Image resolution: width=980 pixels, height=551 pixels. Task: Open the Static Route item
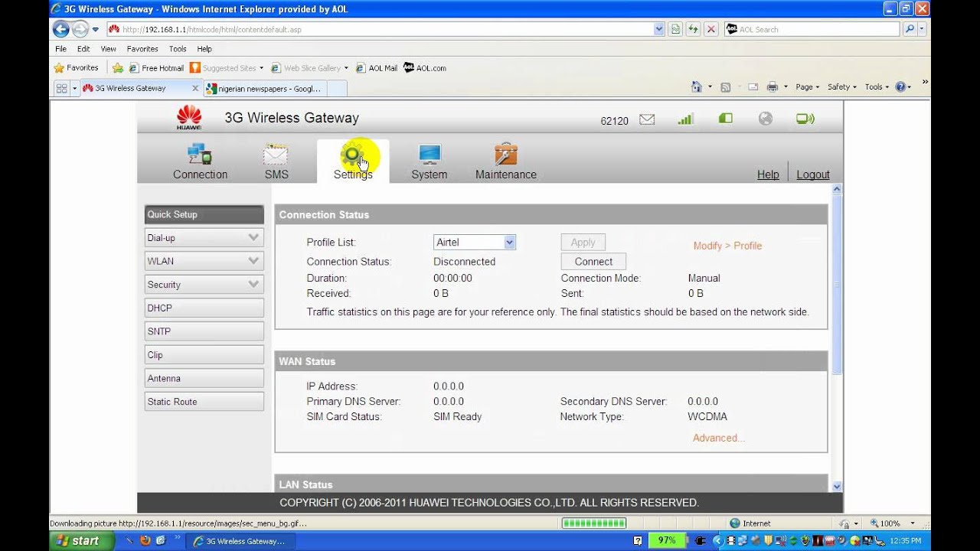coord(204,402)
